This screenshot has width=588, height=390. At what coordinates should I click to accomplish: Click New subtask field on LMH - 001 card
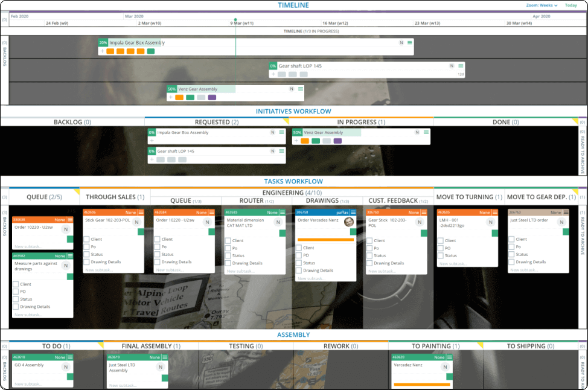[453, 264]
